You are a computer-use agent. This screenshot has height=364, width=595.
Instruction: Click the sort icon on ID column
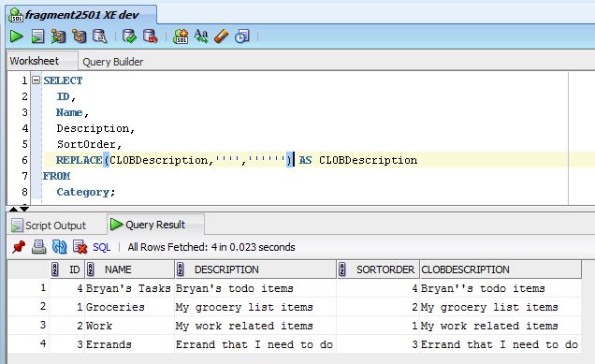(55, 269)
